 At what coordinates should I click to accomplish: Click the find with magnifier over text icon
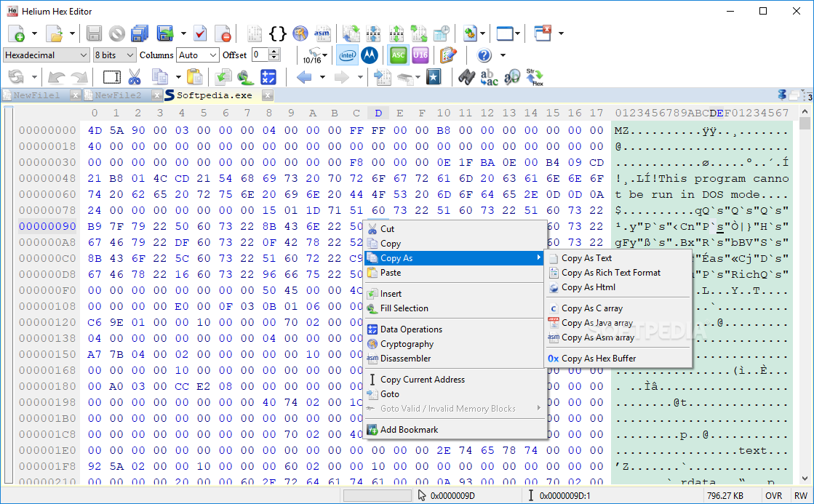512,77
